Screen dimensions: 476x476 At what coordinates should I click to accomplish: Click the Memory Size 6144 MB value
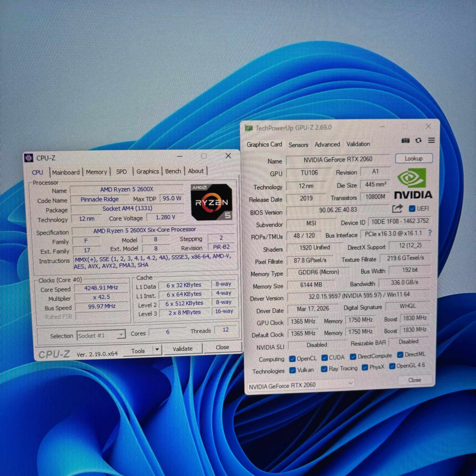[311, 285]
